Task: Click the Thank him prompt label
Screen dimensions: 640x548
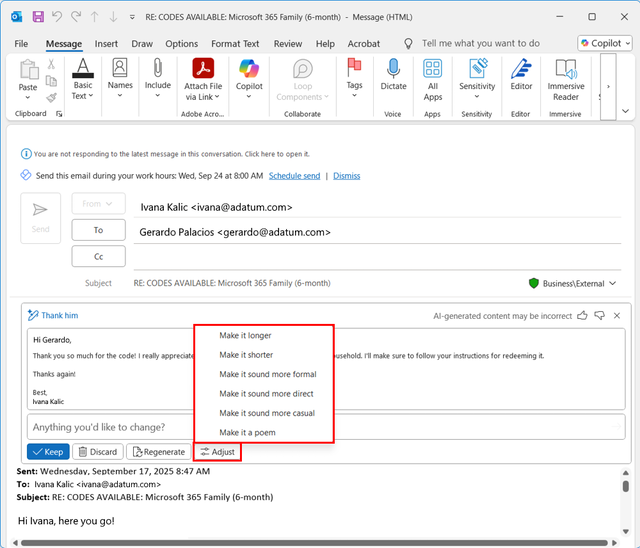Action: click(x=60, y=315)
